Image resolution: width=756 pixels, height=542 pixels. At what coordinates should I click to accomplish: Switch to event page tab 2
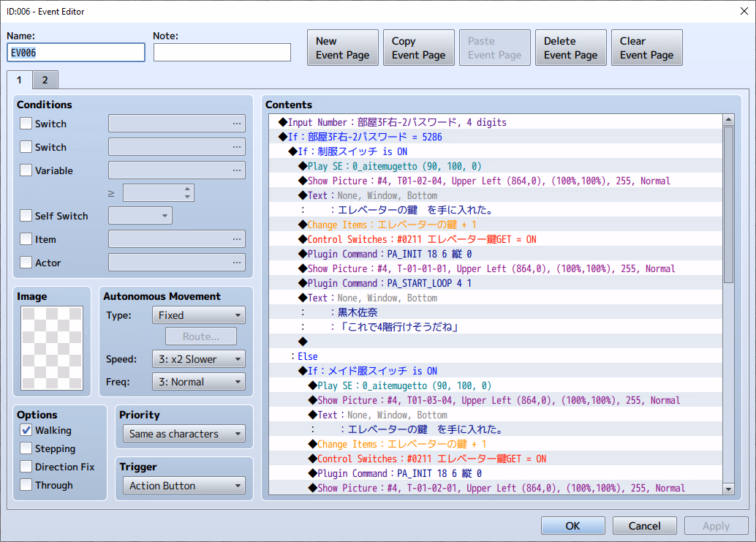(x=45, y=80)
